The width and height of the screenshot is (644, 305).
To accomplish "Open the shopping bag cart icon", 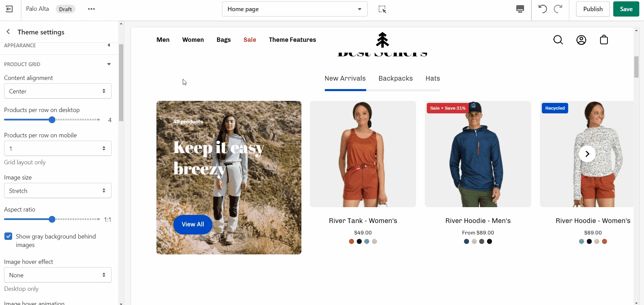I will pyautogui.click(x=604, y=40).
